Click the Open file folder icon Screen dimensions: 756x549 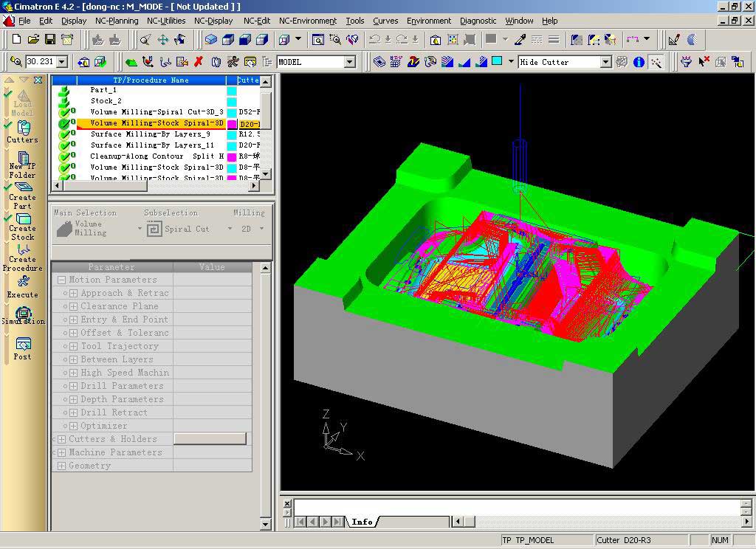click(33, 40)
